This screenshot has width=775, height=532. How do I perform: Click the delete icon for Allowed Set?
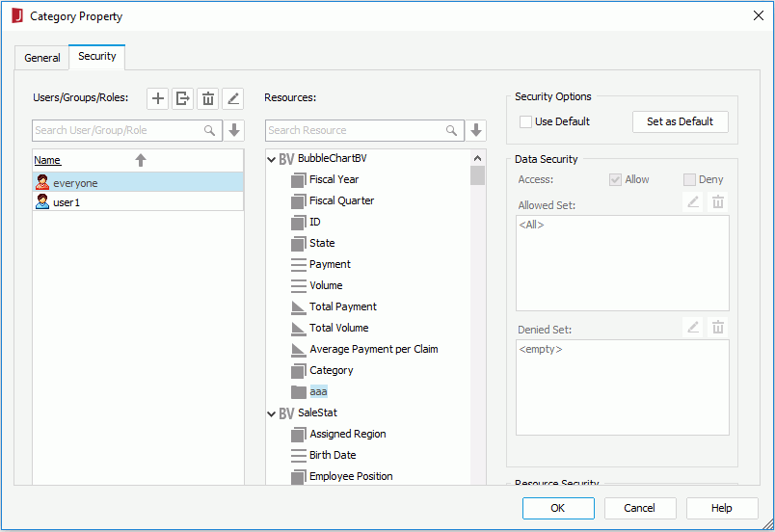point(718,202)
